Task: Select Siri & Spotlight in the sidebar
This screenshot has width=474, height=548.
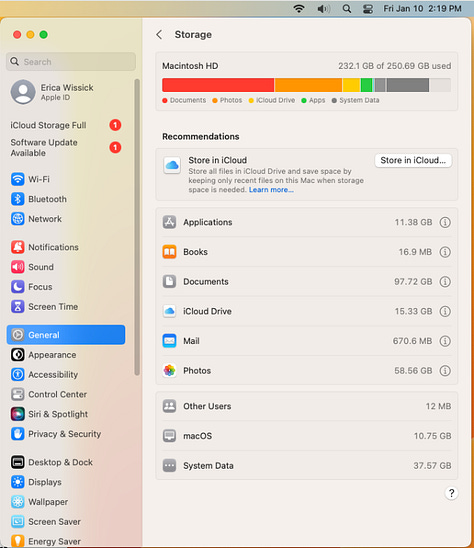Action: (x=66, y=414)
